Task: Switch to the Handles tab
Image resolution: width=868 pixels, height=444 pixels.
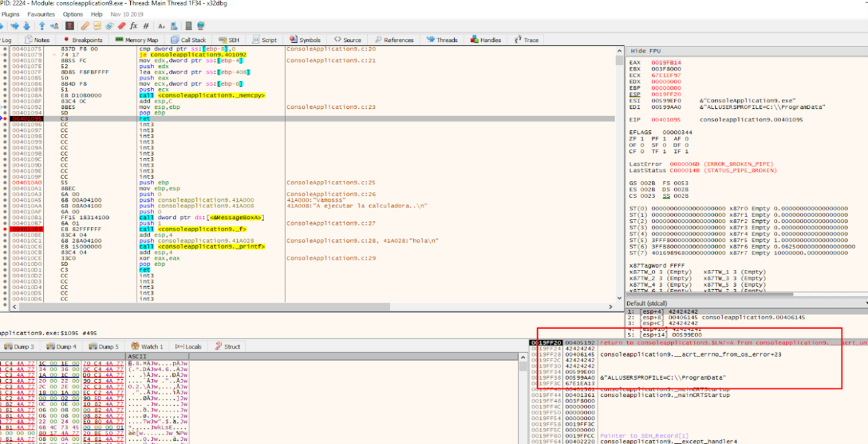Action: click(486, 40)
